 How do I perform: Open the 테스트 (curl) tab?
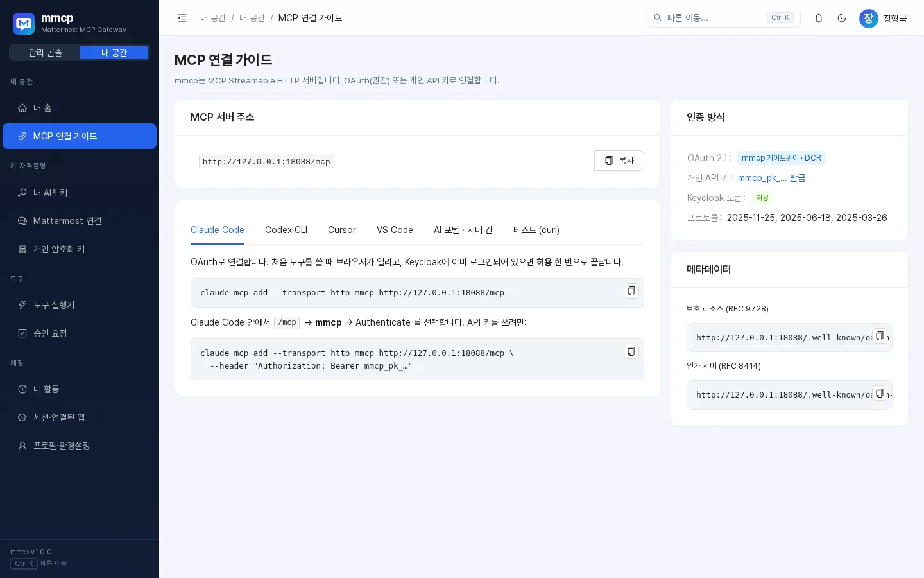pyautogui.click(x=536, y=230)
